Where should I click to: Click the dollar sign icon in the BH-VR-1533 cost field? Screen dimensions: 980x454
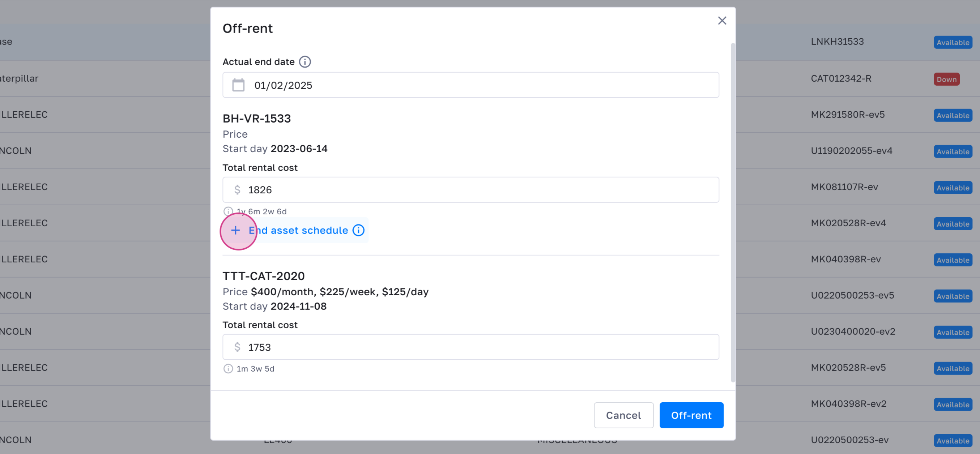coord(237,190)
